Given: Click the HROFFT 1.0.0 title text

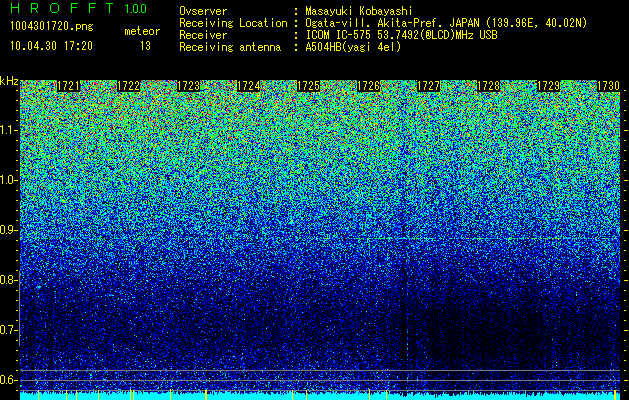Looking at the screenshot, I should pos(79,8).
